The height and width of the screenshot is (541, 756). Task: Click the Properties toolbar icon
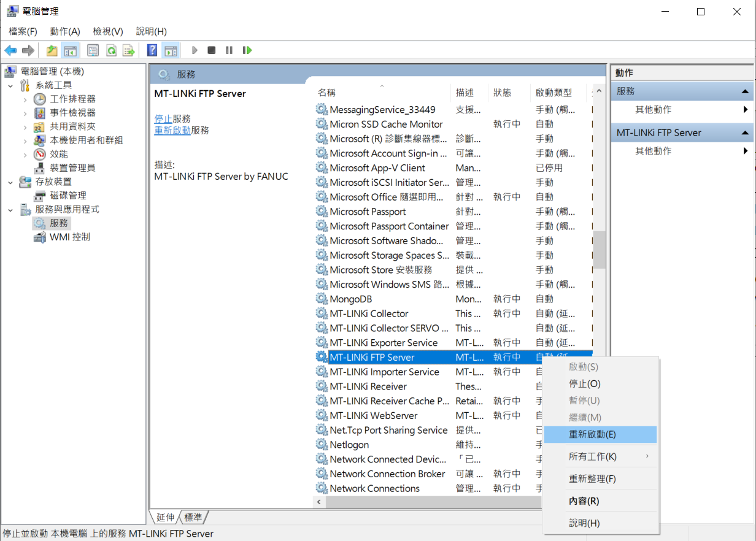(x=93, y=50)
